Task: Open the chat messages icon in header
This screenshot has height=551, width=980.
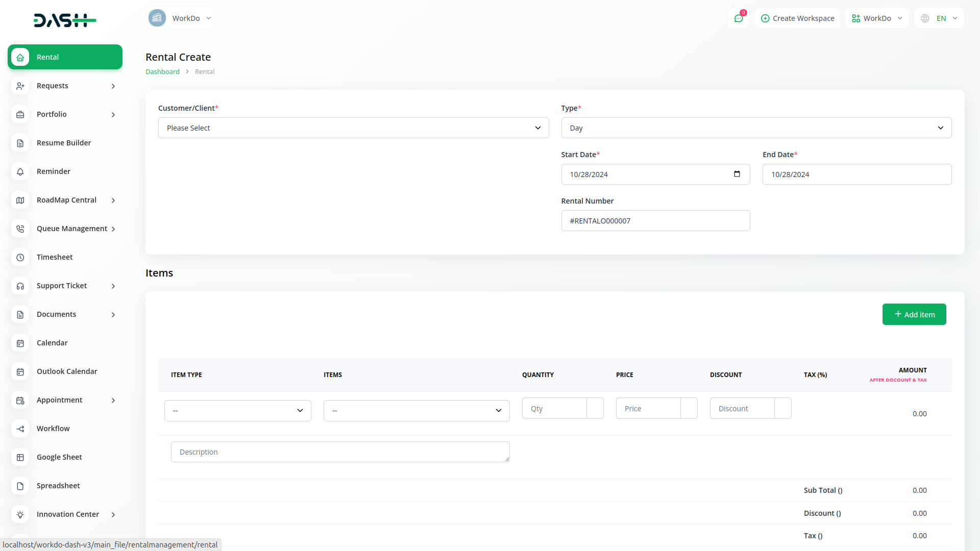Action: pos(738,18)
